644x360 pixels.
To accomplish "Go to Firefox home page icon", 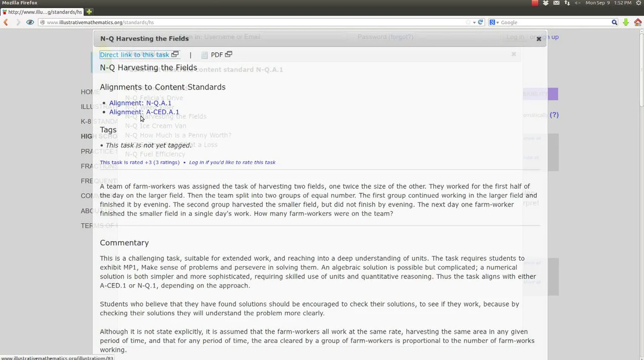I will [637, 22].
